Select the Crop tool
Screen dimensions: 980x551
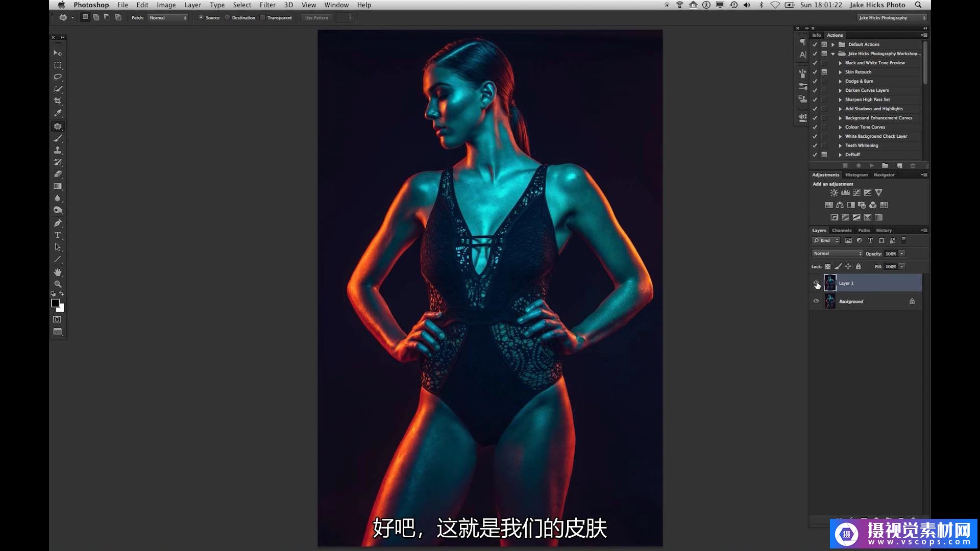58,102
